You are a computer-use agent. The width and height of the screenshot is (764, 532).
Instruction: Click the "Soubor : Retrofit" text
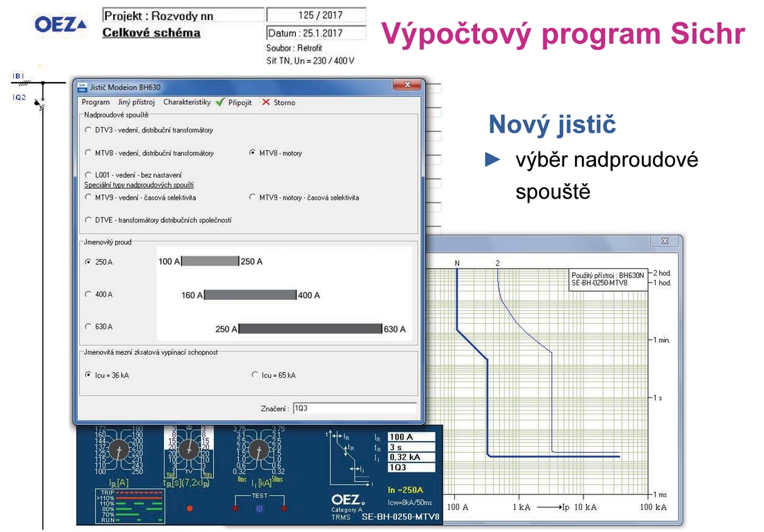294,48
